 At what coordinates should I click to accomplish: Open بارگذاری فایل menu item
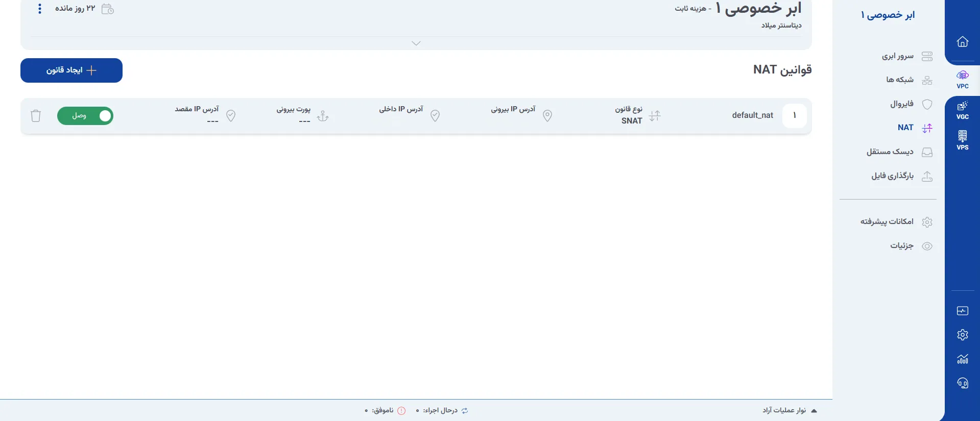click(902, 176)
